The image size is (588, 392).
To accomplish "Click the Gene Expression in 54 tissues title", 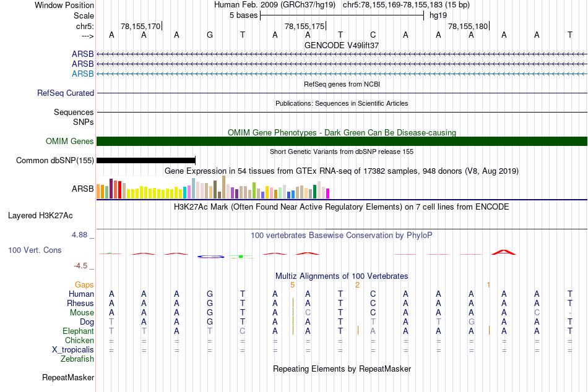I will (342, 171).
